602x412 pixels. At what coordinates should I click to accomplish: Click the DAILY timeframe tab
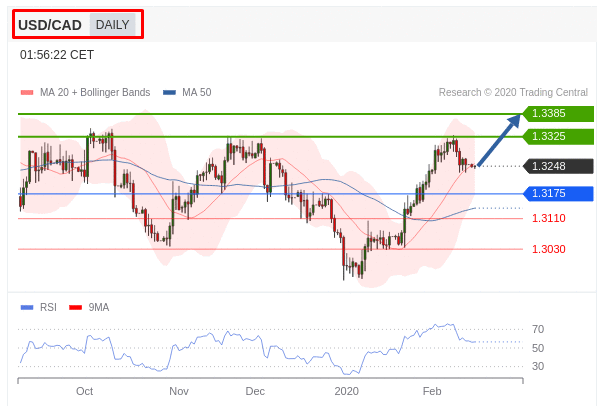click(x=112, y=25)
